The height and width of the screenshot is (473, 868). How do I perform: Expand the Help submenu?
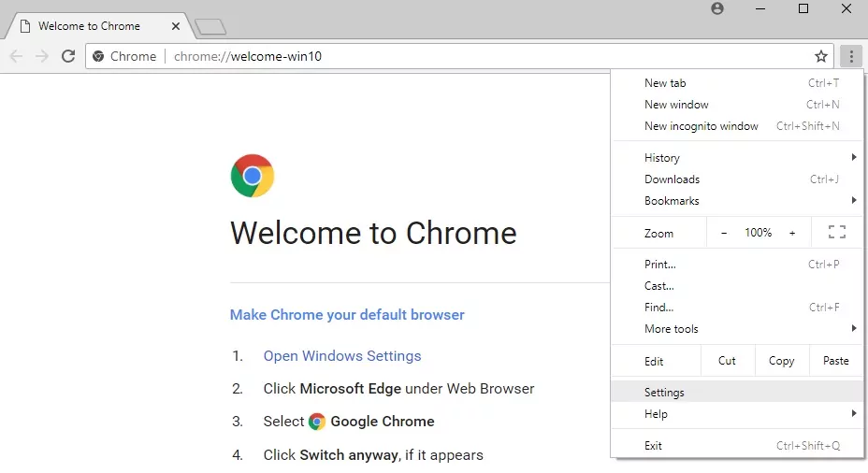click(x=737, y=414)
